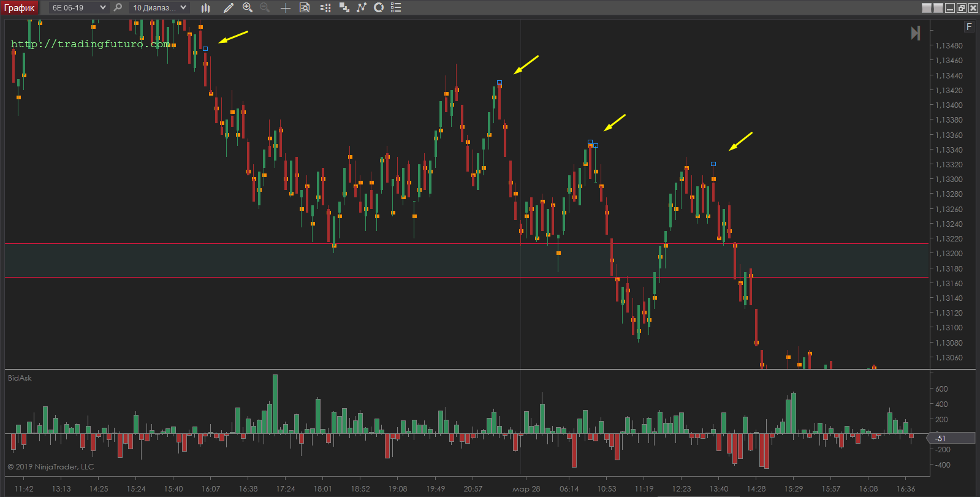Click the tradingfuturo.com URL text
Viewport: 980px width, 497px height.
tap(90, 44)
